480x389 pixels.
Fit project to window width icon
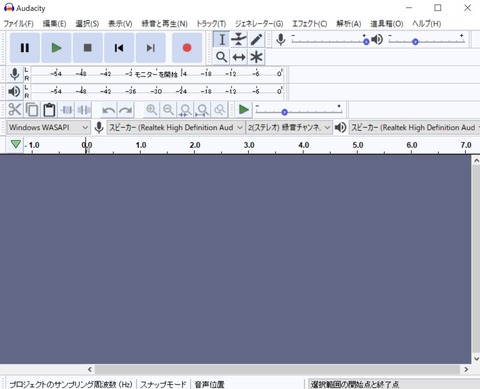click(203, 110)
